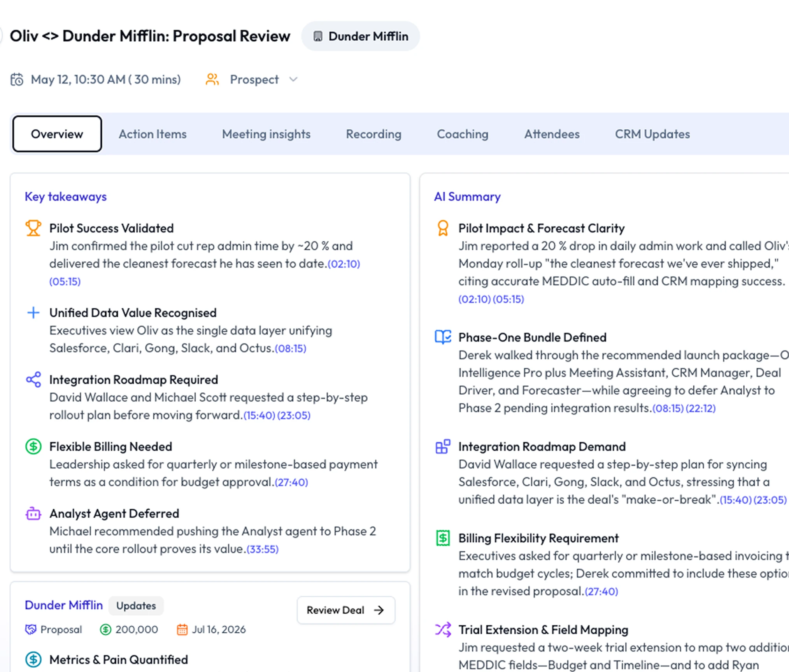Click the Key takeaways heading
Screen dimensions: 789x672
pos(66,197)
